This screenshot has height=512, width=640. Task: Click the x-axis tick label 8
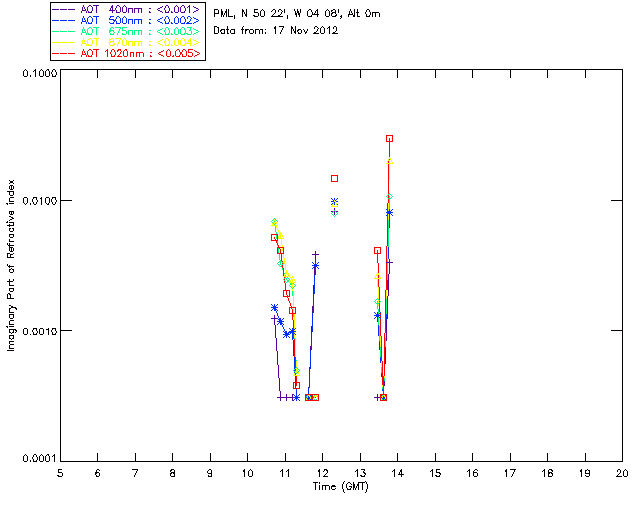tap(173, 473)
